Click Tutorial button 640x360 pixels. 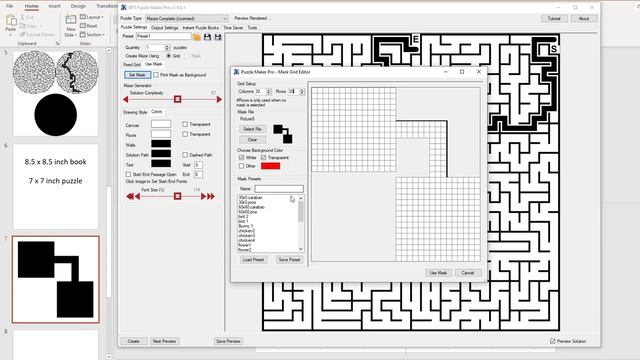tap(554, 18)
